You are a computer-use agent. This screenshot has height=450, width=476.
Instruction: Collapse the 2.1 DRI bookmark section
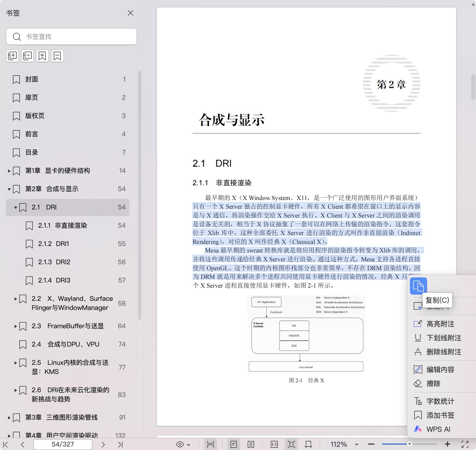point(15,207)
